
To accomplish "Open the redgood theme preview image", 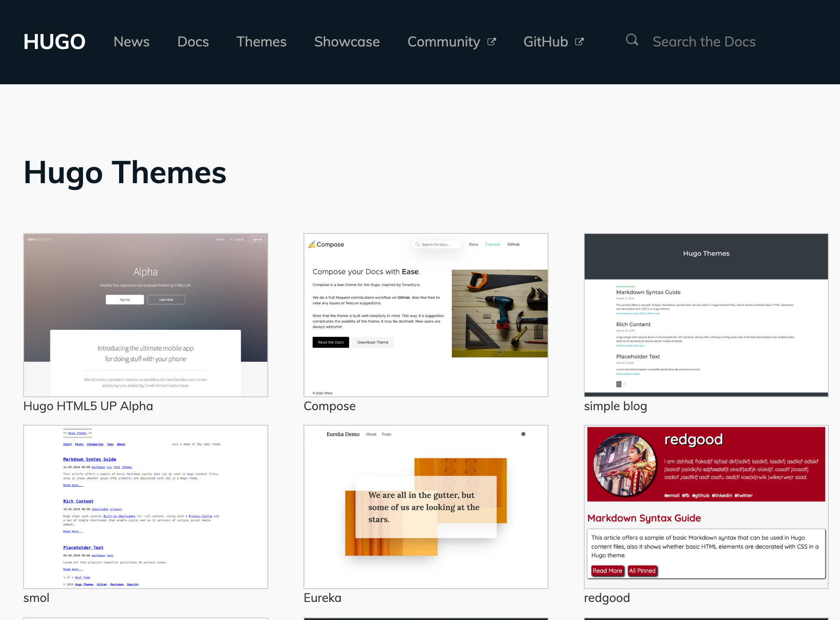I will point(706,507).
